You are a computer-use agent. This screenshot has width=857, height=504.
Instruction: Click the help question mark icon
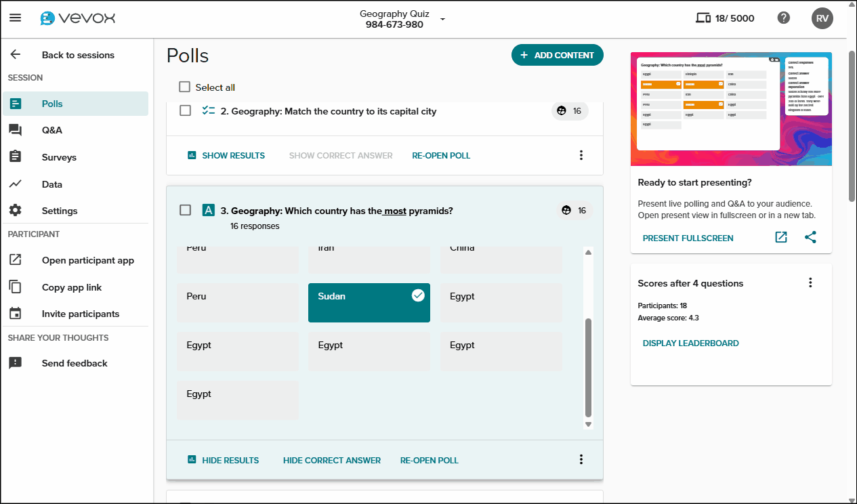(x=784, y=18)
